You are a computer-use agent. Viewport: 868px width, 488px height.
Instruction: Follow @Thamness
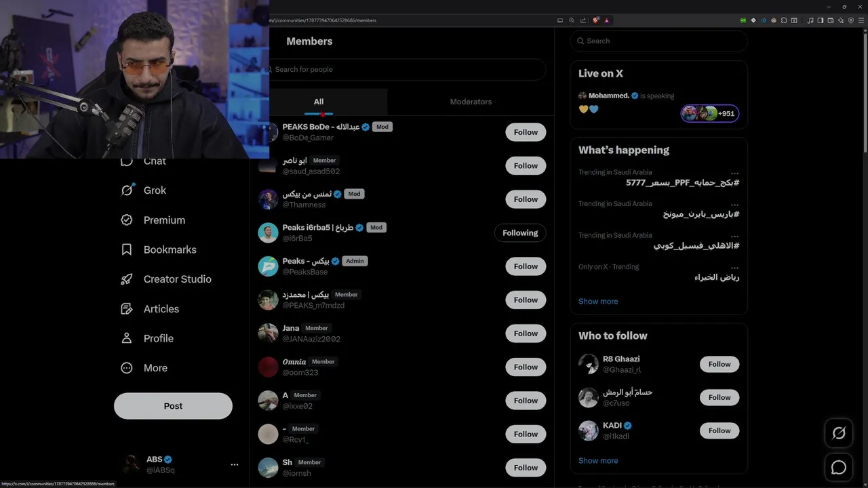526,199
